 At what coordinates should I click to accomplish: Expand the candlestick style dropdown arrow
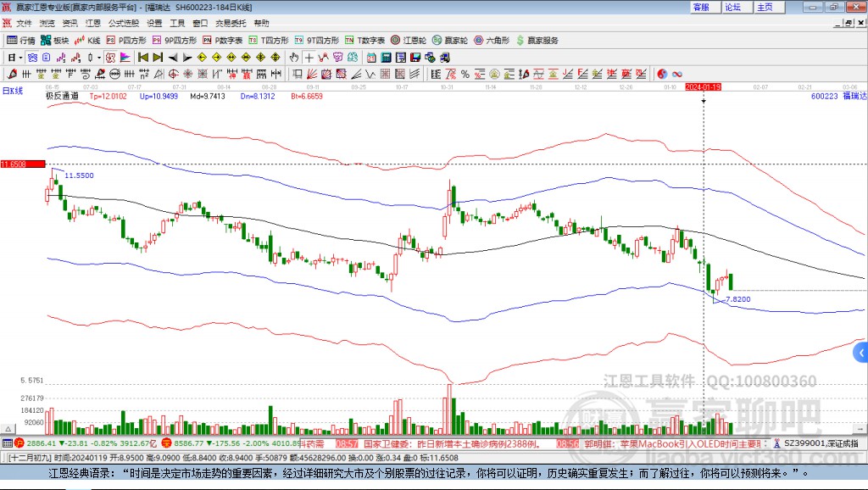pyautogui.click(x=100, y=58)
